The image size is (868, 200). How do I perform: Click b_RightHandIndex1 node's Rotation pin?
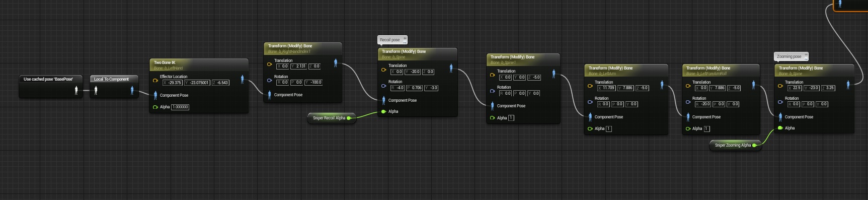270,80
